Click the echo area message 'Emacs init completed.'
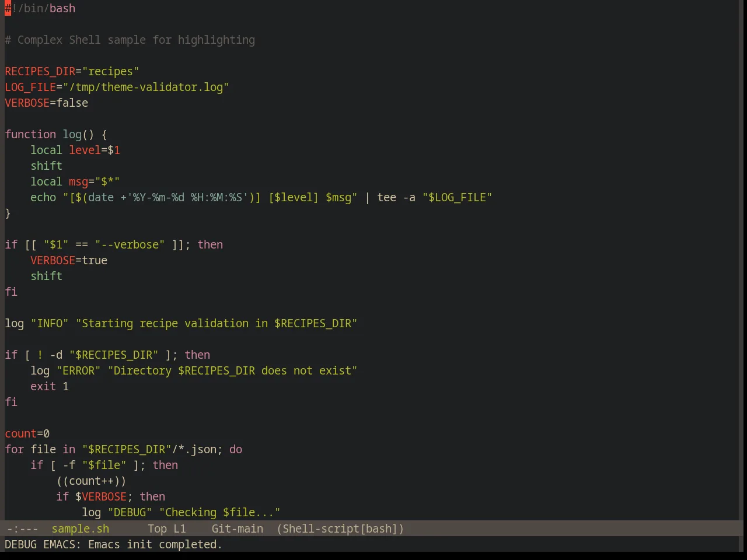The image size is (747, 560). coord(155,544)
